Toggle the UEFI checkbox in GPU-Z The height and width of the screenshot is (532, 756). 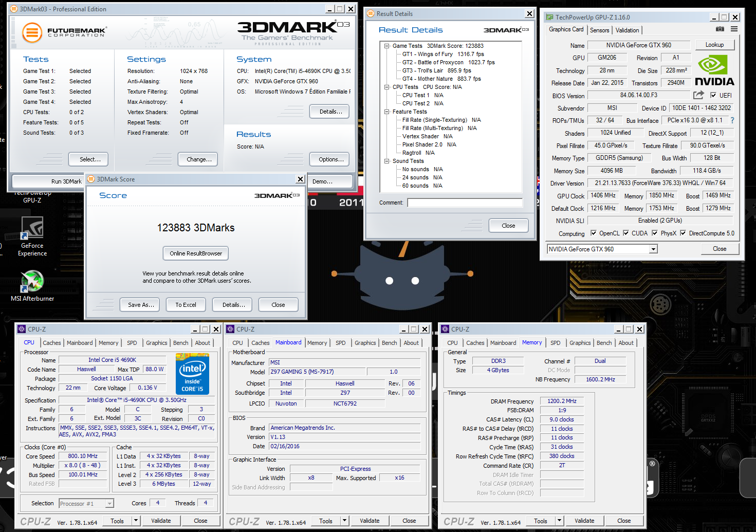point(713,95)
